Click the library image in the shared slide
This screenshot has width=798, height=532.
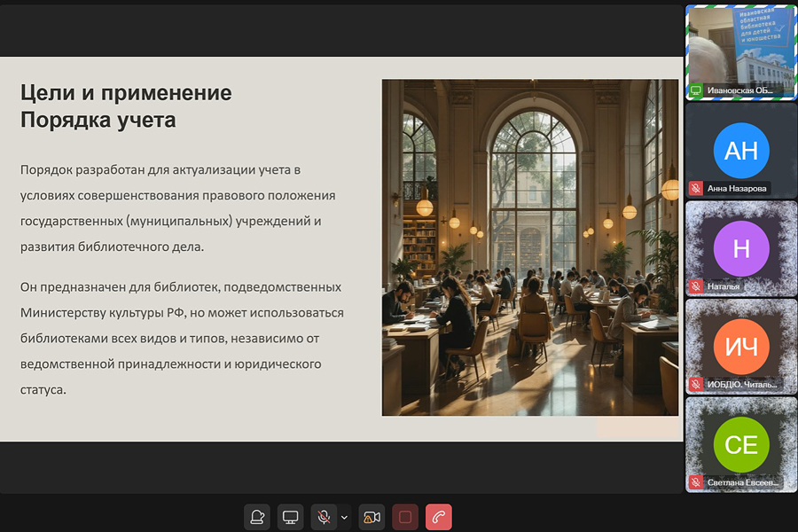coord(529,247)
